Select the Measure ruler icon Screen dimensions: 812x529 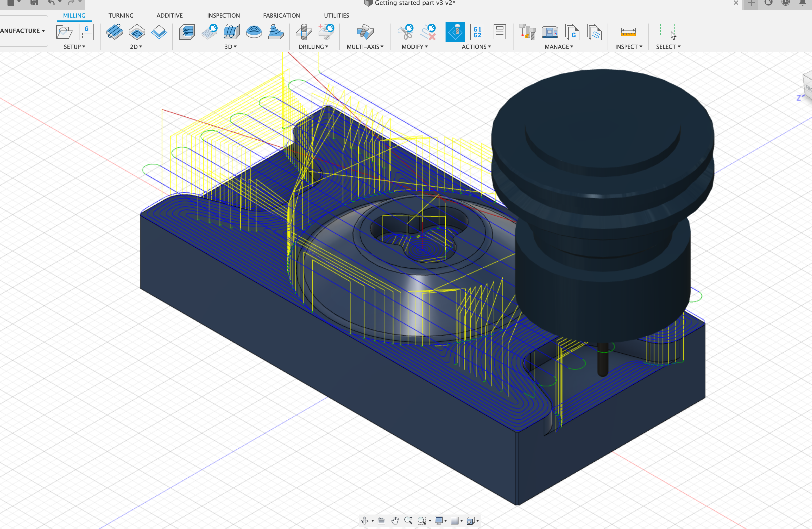click(x=628, y=32)
